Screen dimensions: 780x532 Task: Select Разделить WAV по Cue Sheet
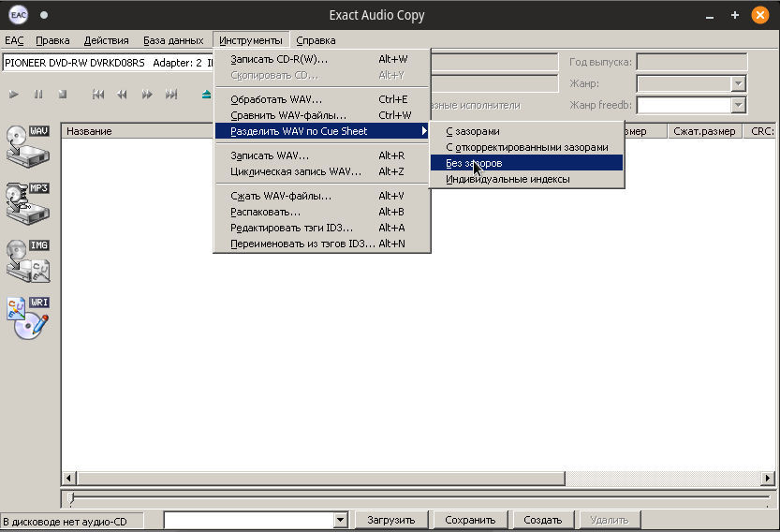point(322,131)
